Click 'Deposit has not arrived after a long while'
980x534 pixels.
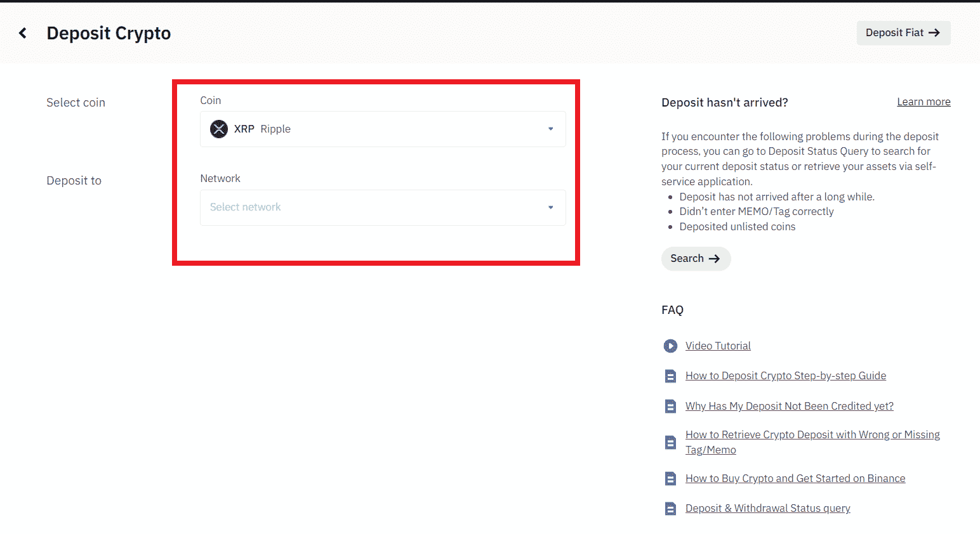coord(777,197)
